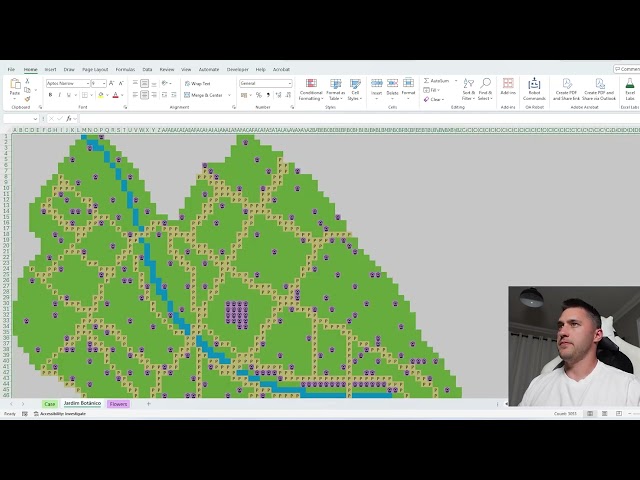Open the Flowers sheet tab
This screenshot has height=480, width=640.
click(x=118, y=404)
